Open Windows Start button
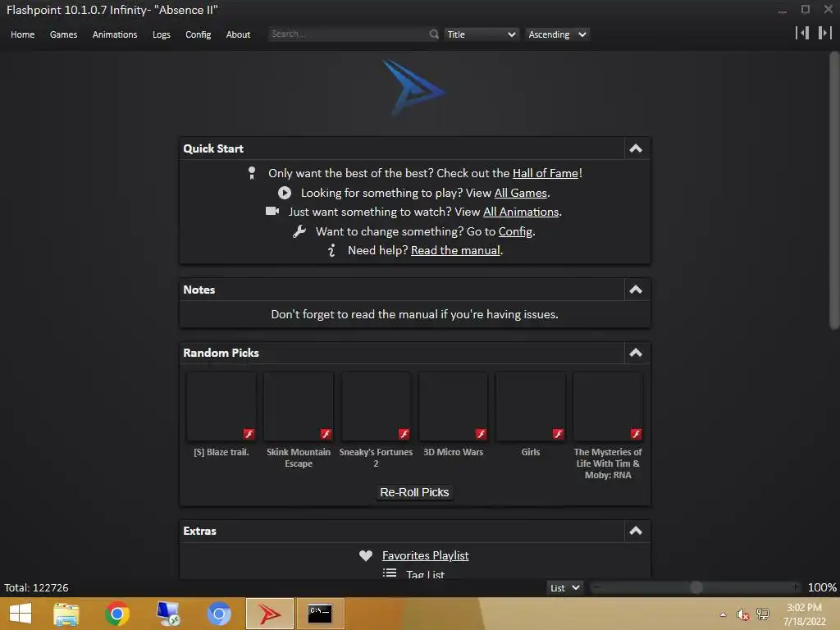 click(21, 614)
